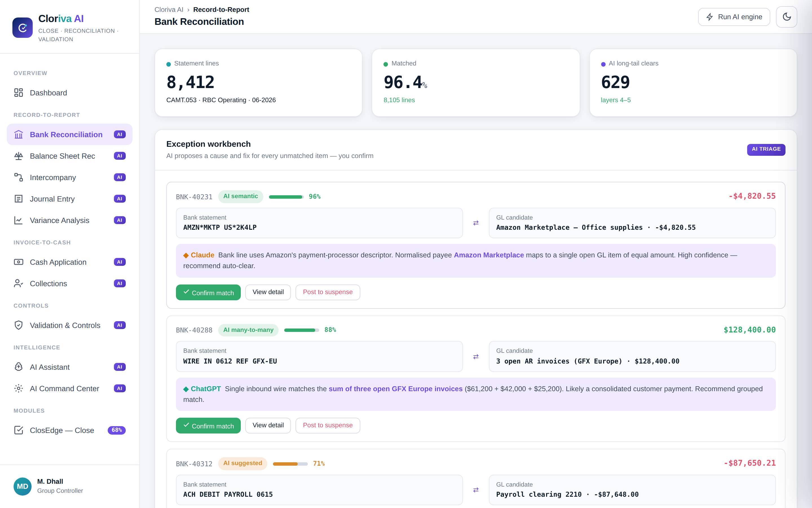The width and height of the screenshot is (812, 508).
Task: Click the AI Assistant icon
Action: pos(18,367)
